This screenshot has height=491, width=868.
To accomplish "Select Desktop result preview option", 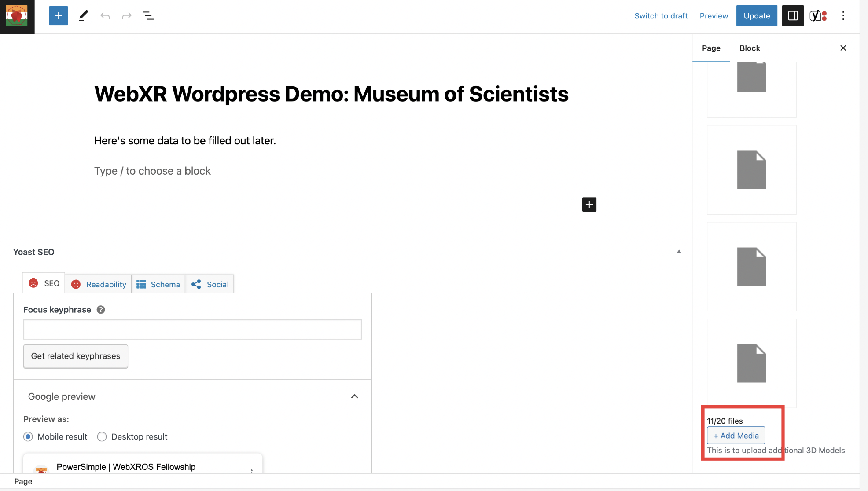I will pos(102,436).
